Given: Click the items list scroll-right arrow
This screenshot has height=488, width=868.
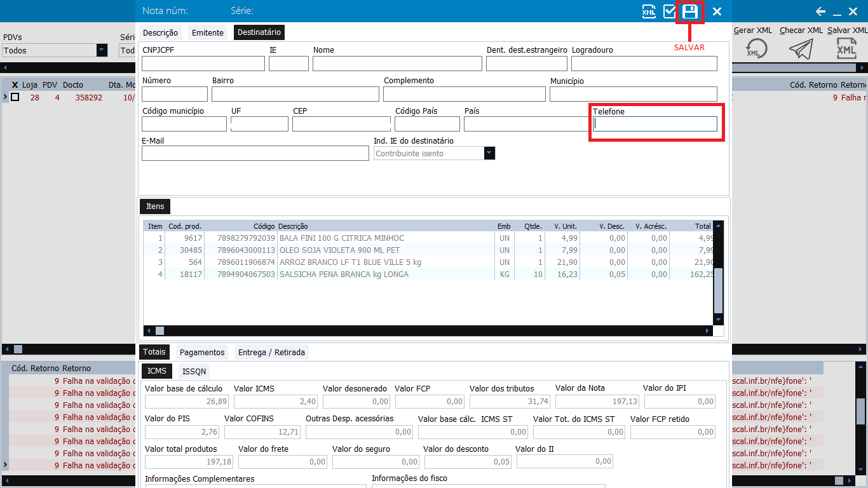Looking at the screenshot, I should tap(708, 330).
